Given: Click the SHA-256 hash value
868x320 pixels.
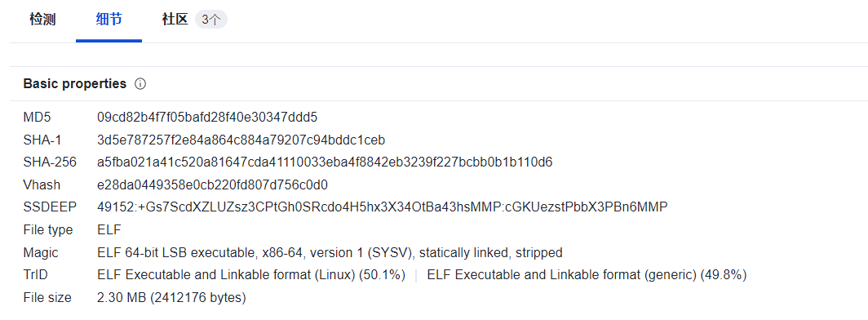Looking at the screenshot, I should (x=325, y=162).
